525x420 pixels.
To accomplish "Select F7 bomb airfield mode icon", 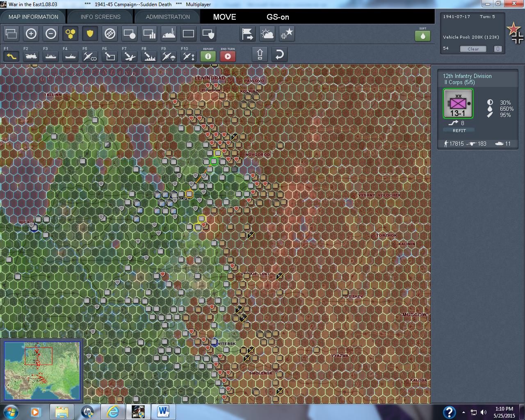I will click(x=129, y=56).
